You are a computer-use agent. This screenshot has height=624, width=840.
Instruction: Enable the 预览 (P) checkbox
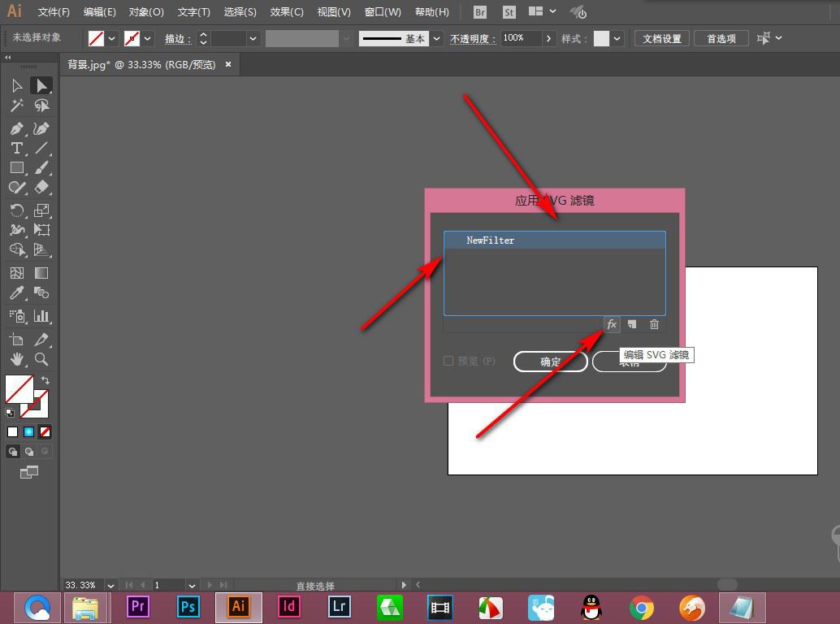click(448, 361)
